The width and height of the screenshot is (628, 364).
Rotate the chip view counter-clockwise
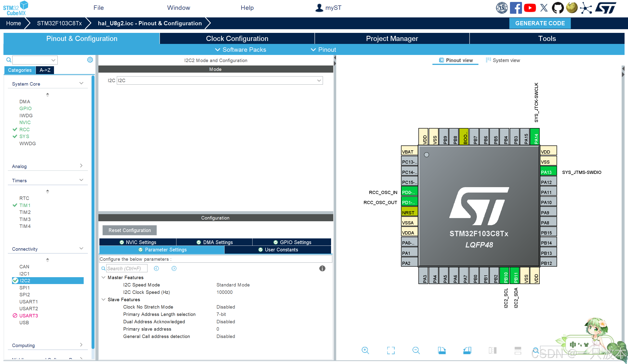pyautogui.click(x=467, y=350)
